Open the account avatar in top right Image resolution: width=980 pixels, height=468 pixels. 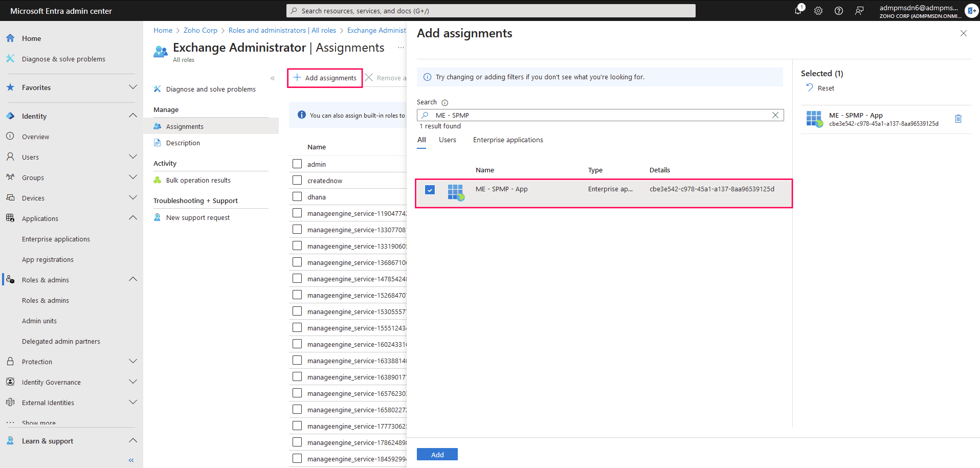coord(971,11)
